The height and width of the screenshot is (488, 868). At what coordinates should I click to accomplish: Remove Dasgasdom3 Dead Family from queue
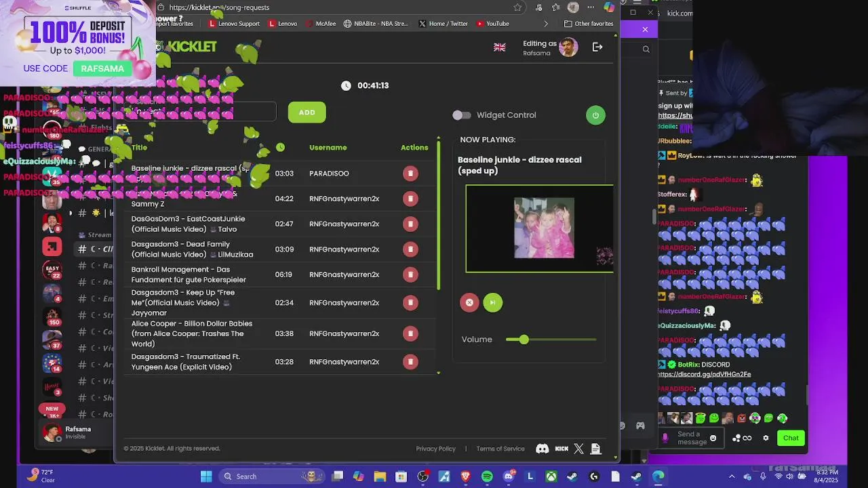pos(410,249)
